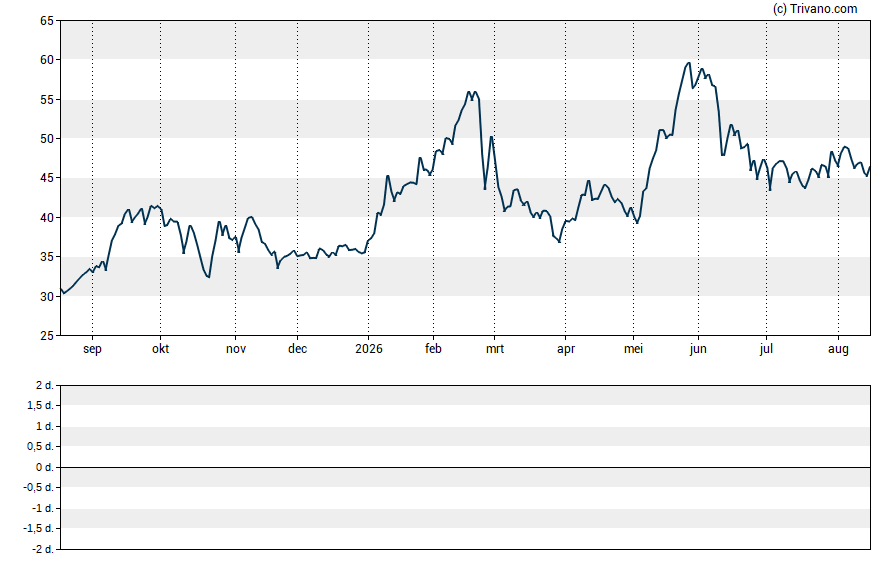Click the price line start near 31 before sep

[62, 290]
